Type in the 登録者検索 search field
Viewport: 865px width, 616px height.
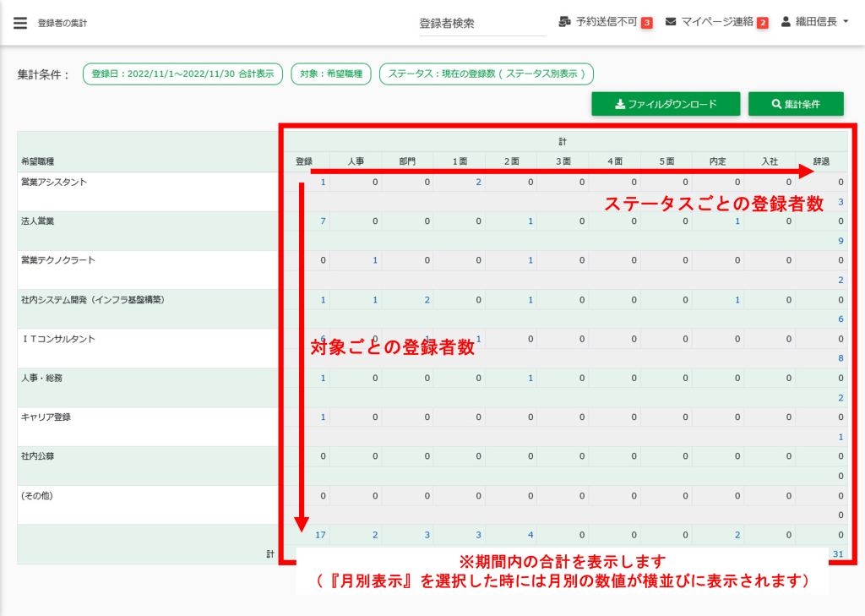(x=482, y=24)
